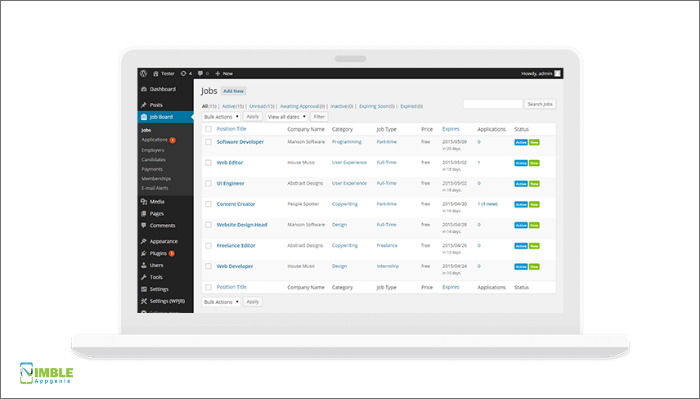Click the Settings icon in sidebar
700x399 pixels.
pos(144,289)
